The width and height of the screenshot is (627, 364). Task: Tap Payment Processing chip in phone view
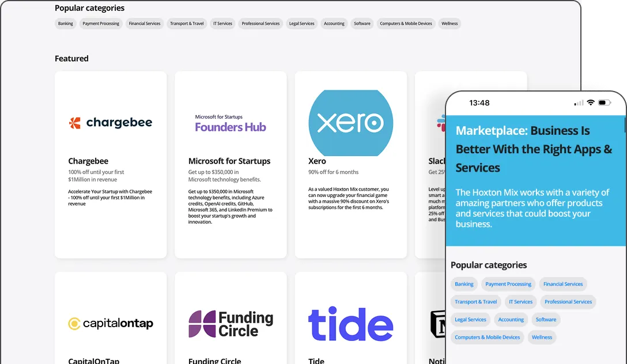(508, 284)
